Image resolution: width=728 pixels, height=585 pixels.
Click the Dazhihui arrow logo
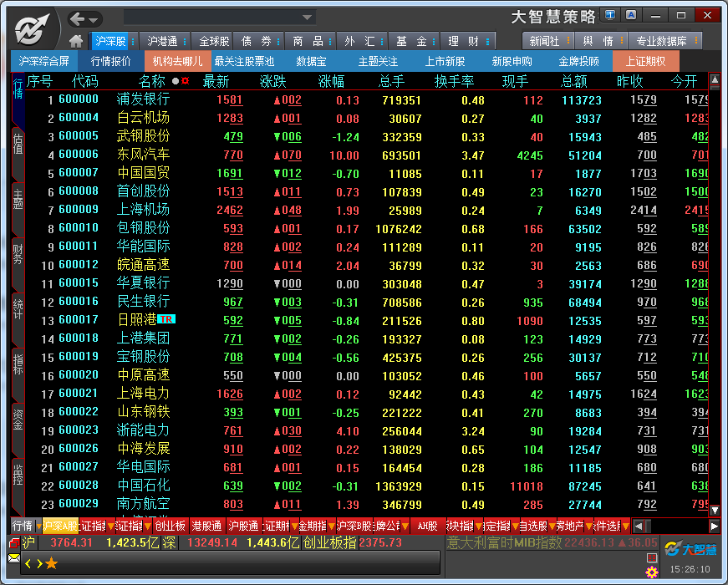click(x=32, y=28)
